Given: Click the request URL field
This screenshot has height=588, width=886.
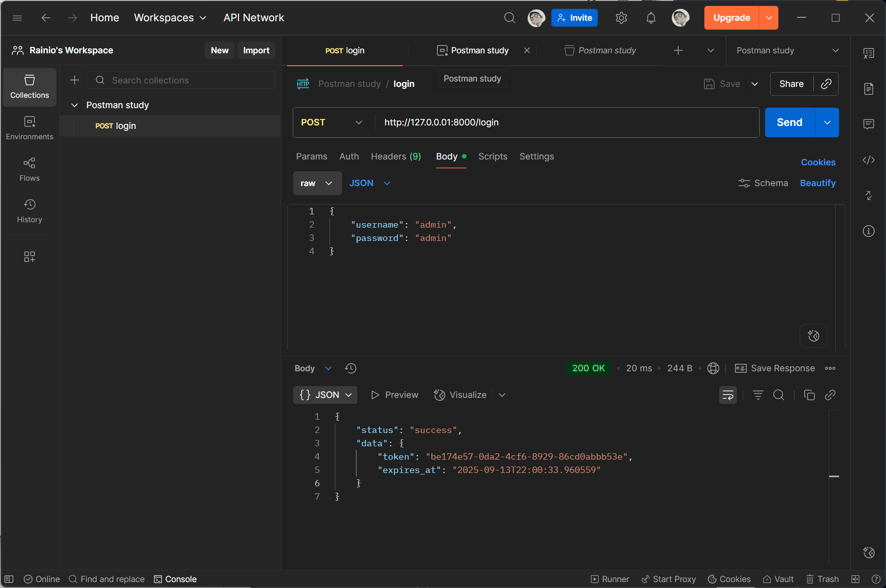Looking at the screenshot, I should click(x=567, y=122).
